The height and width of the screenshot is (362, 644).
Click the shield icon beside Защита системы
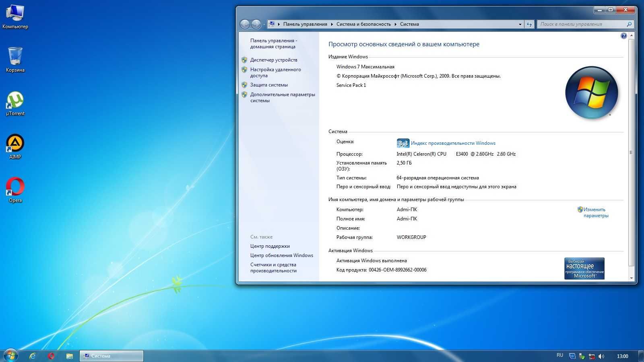pyautogui.click(x=244, y=85)
